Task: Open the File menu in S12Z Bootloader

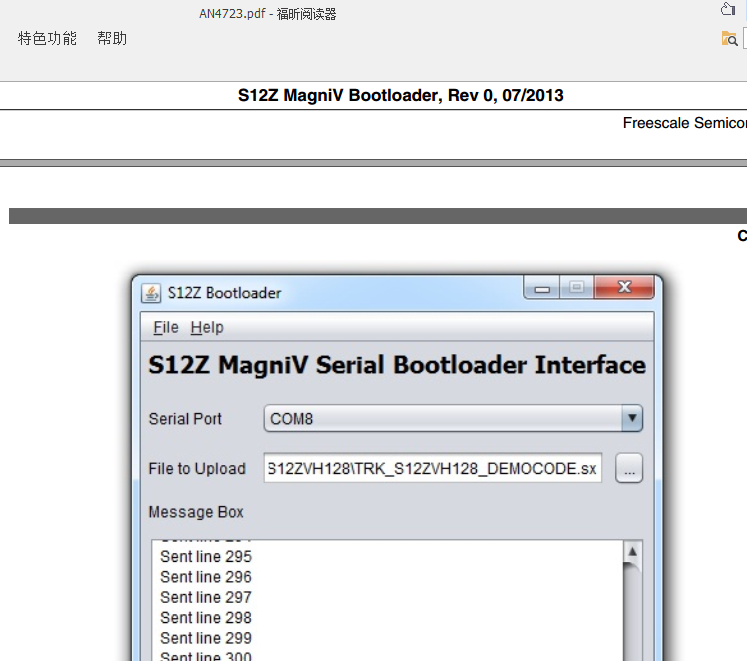Action: tap(166, 327)
